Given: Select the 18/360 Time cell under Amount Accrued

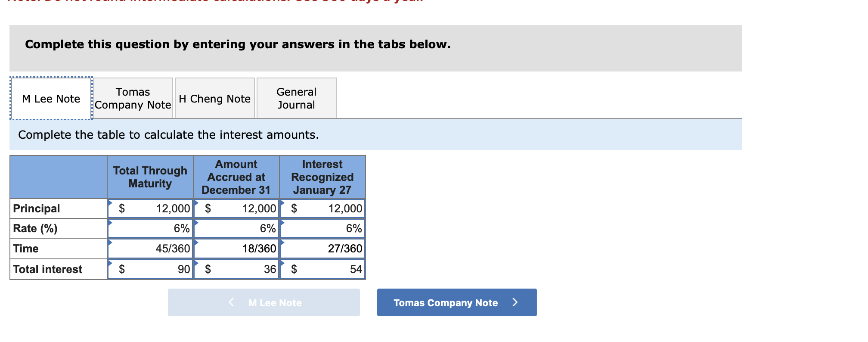Looking at the screenshot, I should point(236,248).
